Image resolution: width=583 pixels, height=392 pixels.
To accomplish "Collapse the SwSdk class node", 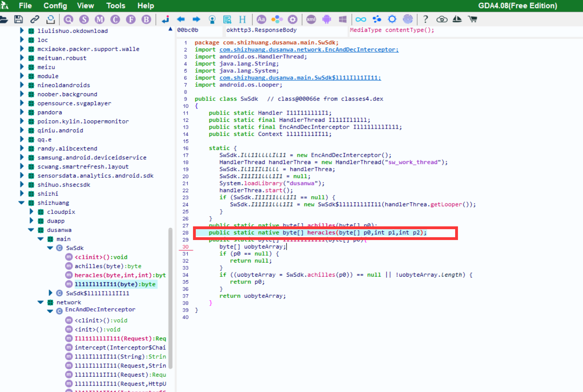I will point(50,248).
